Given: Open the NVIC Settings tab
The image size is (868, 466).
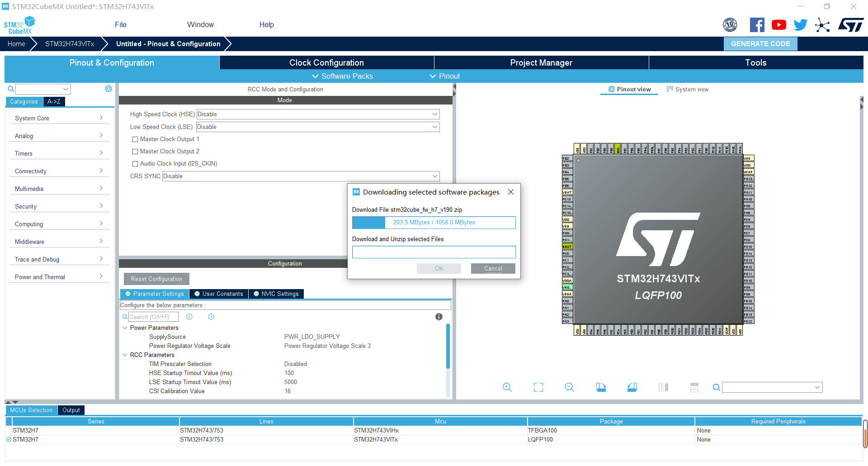Looking at the screenshot, I should pos(276,294).
